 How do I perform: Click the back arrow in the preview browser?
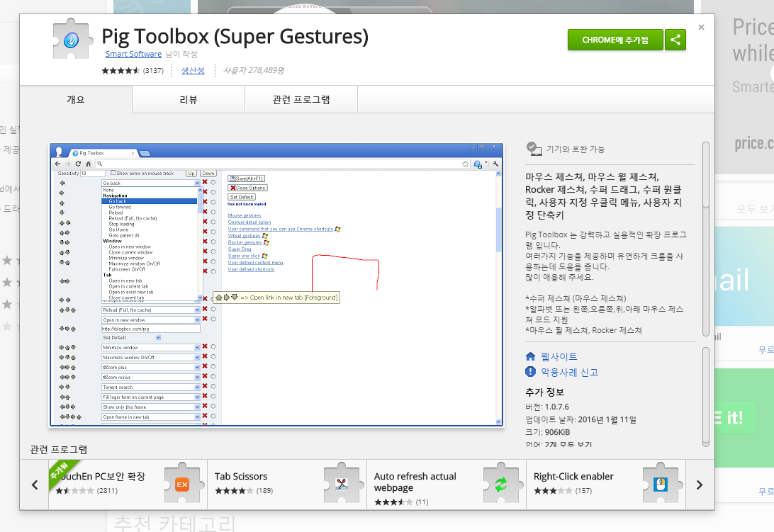tap(57, 164)
